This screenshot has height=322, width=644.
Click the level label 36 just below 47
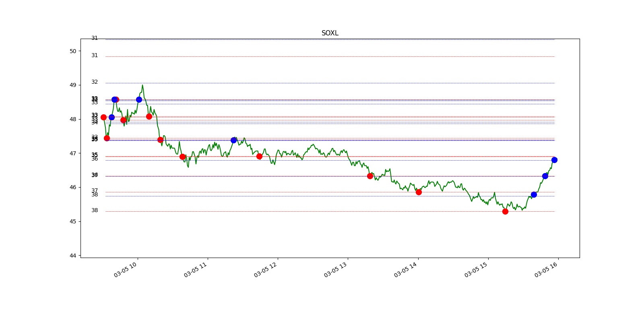[95, 159]
